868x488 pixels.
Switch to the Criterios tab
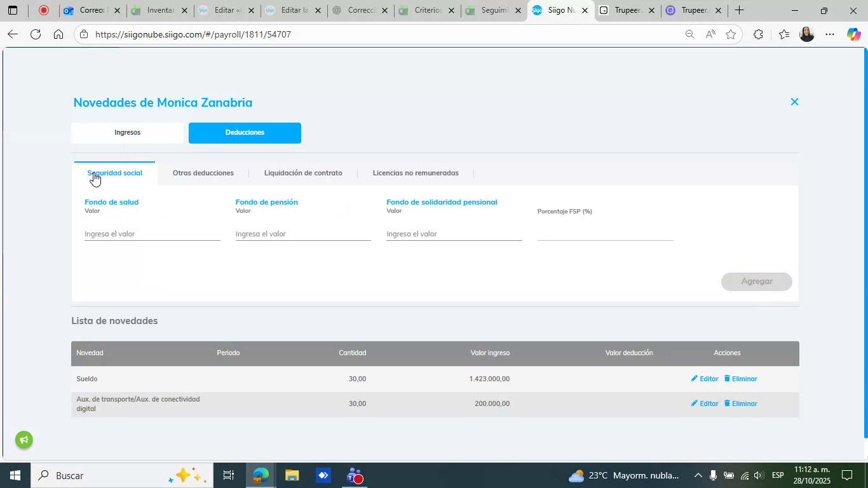(426, 10)
